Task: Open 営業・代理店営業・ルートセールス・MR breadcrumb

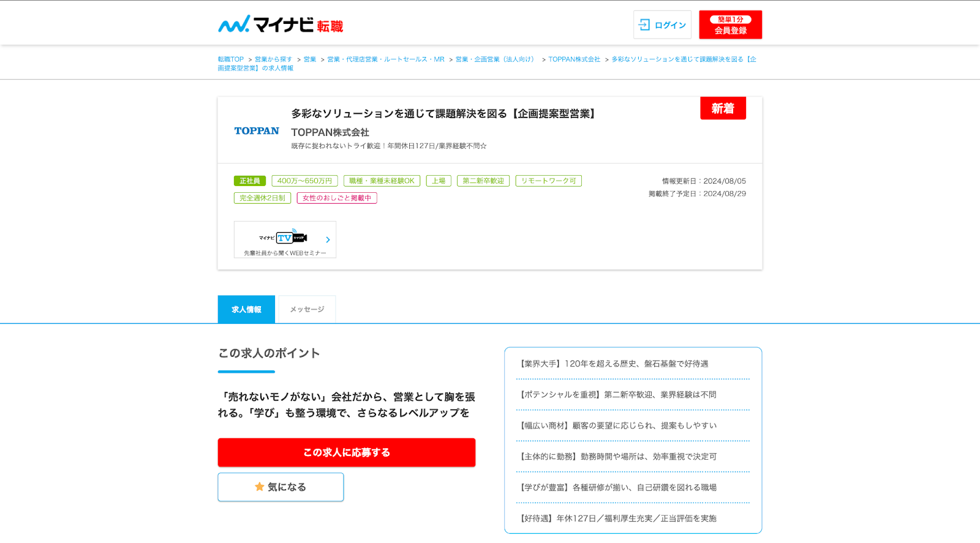Action: pyautogui.click(x=386, y=59)
